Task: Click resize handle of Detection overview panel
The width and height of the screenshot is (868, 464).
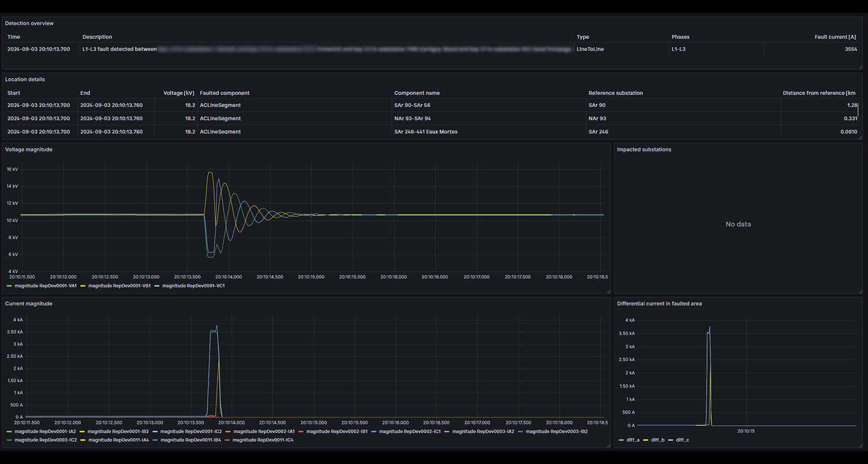Action: pos(860,67)
